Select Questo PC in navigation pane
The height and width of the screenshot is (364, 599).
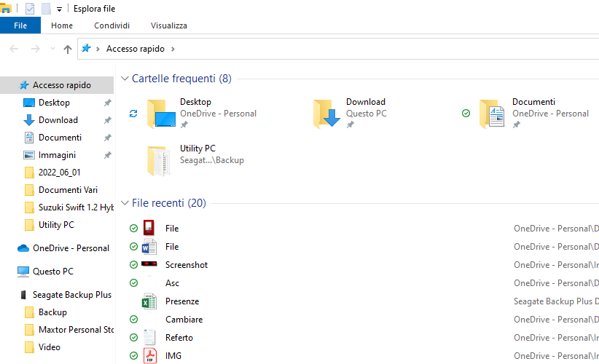[x=52, y=272]
